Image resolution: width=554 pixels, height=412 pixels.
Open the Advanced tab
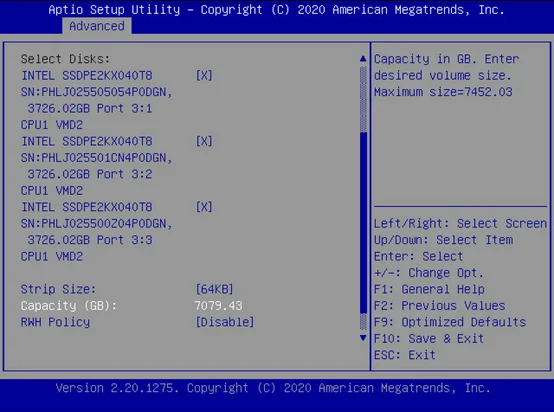coord(97,26)
